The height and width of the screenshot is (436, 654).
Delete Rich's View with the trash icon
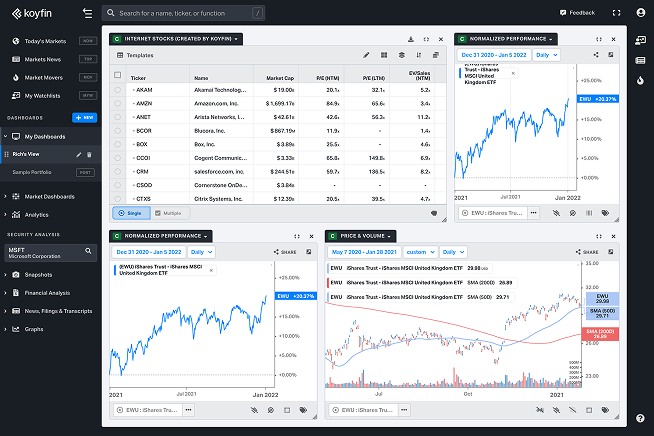tap(89, 154)
